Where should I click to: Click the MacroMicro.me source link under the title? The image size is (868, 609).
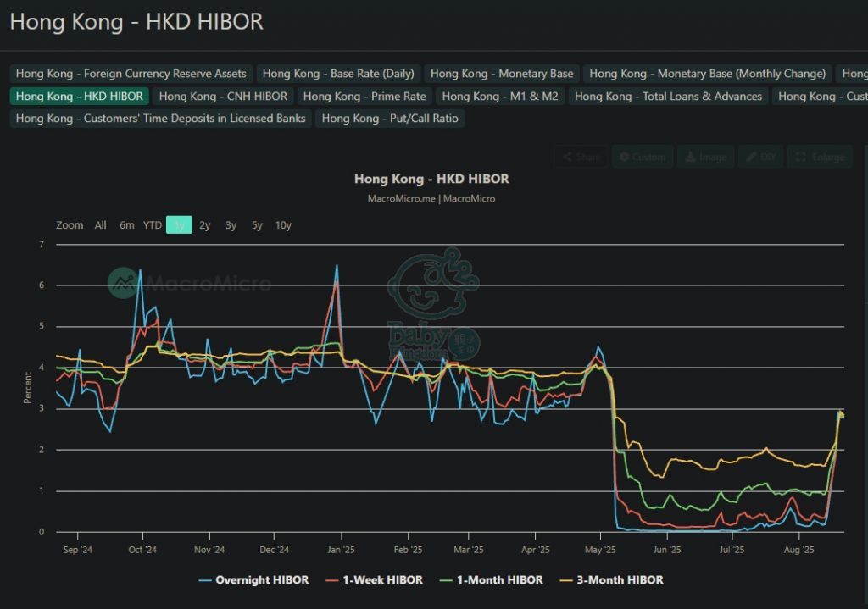(401, 198)
